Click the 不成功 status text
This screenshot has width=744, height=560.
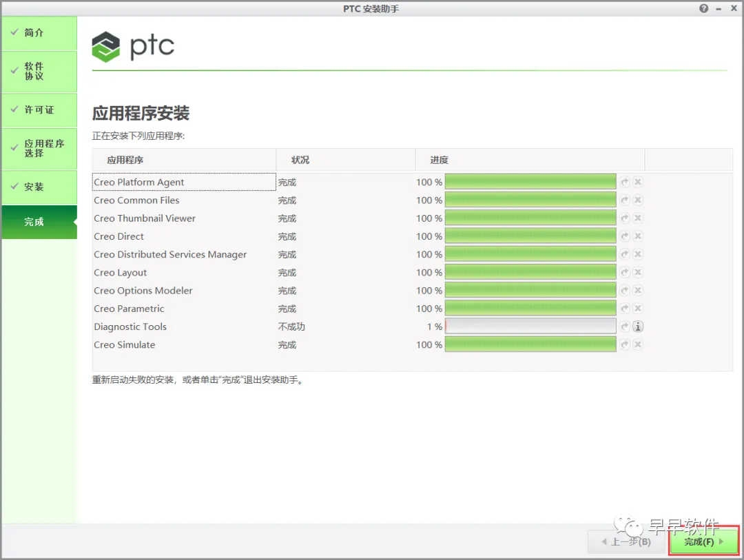tap(291, 326)
